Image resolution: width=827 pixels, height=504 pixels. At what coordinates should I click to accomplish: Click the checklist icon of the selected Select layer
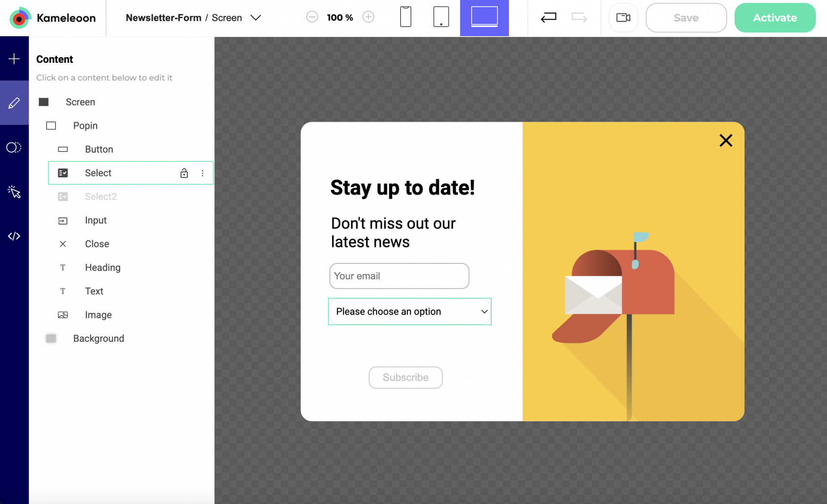(63, 173)
